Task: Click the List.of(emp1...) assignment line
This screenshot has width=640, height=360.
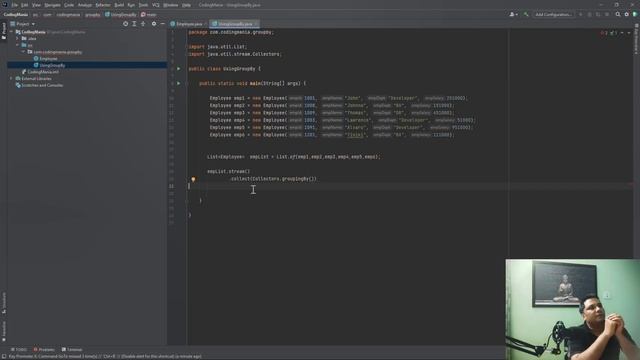Action: [293, 157]
